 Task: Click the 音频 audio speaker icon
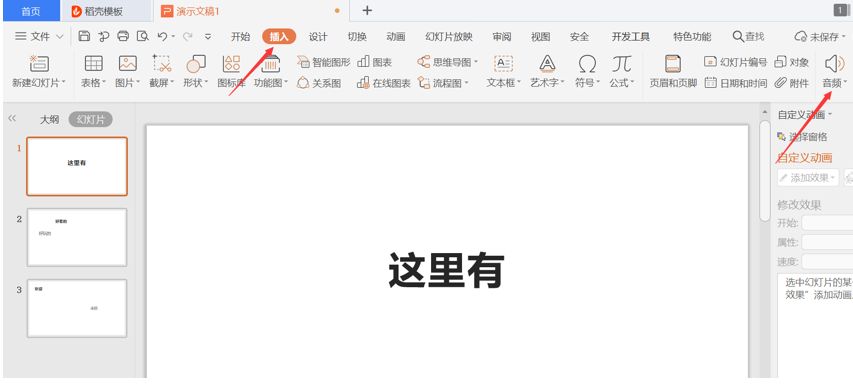coord(835,64)
